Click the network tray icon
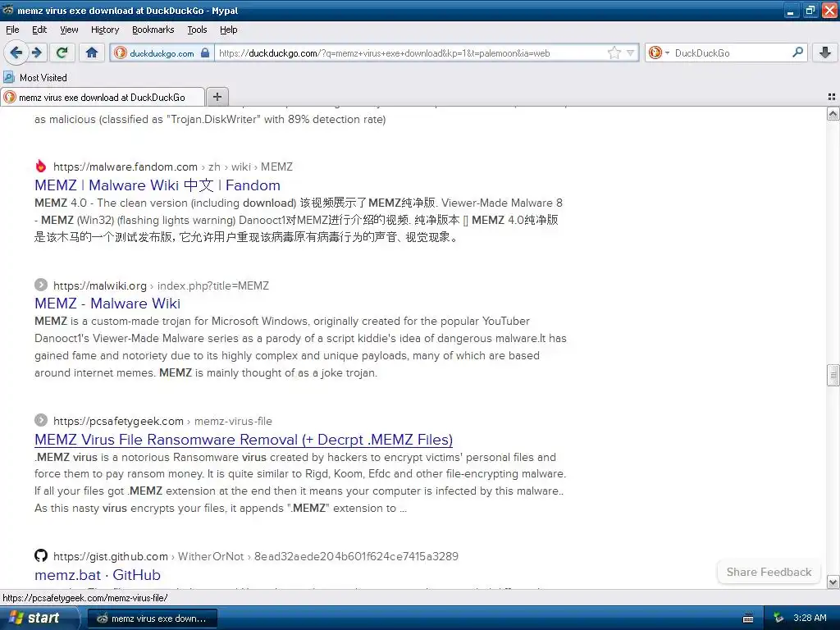Image resolution: width=840 pixels, height=630 pixels. 778,619
